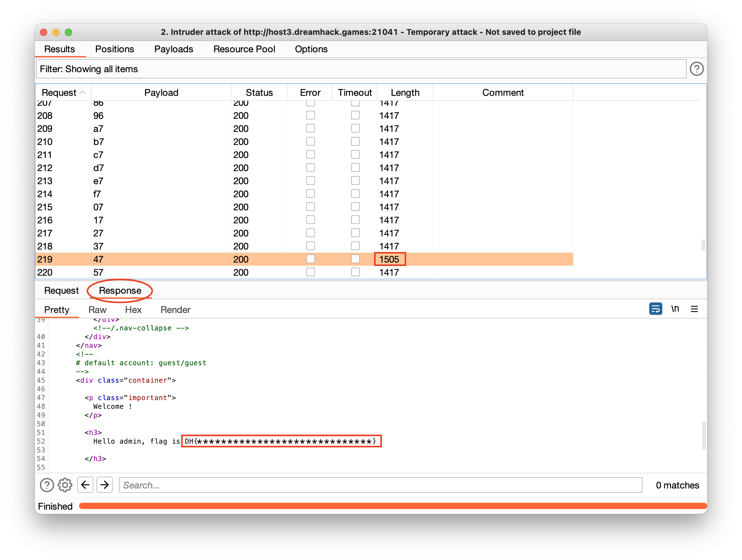Switch to the Payloads tab
The image size is (742, 560).
[x=173, y=49]
